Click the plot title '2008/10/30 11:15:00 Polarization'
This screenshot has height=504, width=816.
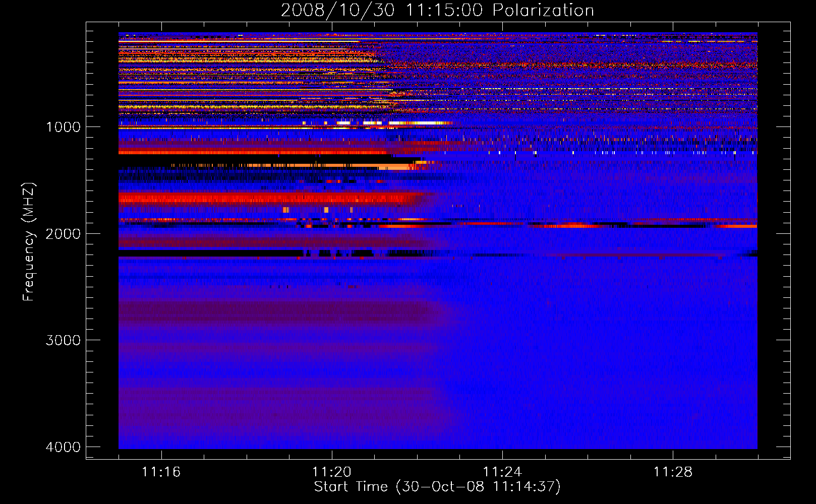click(437, 11)
